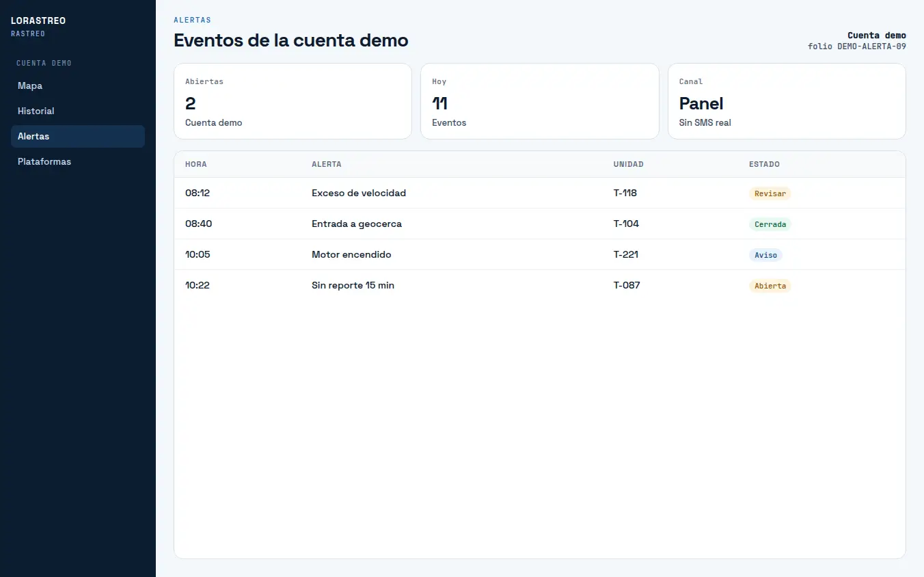This screenshot has width=924, height=577.
Task: Click the HORA column header
Action: pyautogui.click(x=196, y=164)
